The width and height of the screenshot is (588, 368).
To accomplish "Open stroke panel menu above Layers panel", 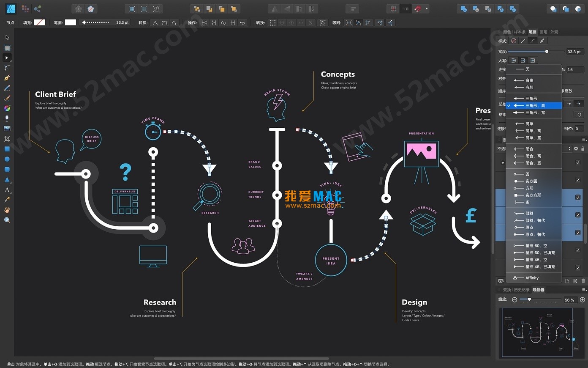I will click(584, 140).
